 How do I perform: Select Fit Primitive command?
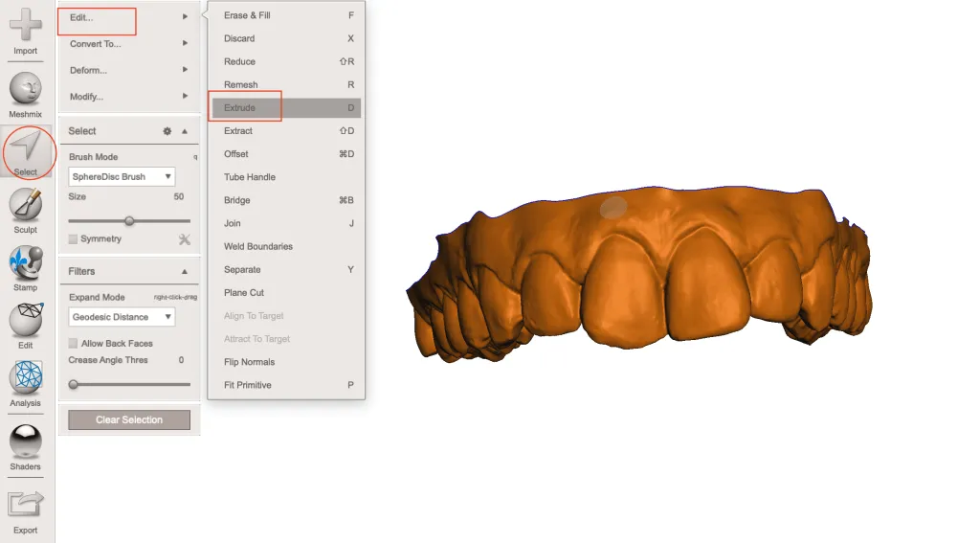(286, 385)
